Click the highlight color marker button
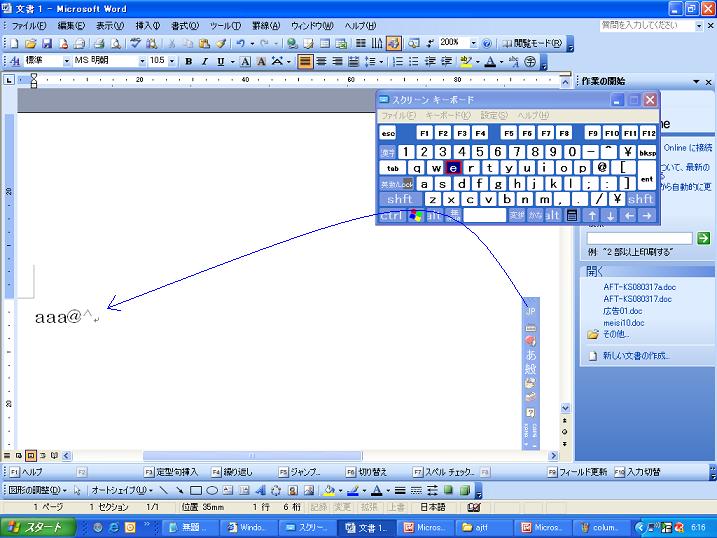This screenshot has width=717, height=538. pos(466,61)
